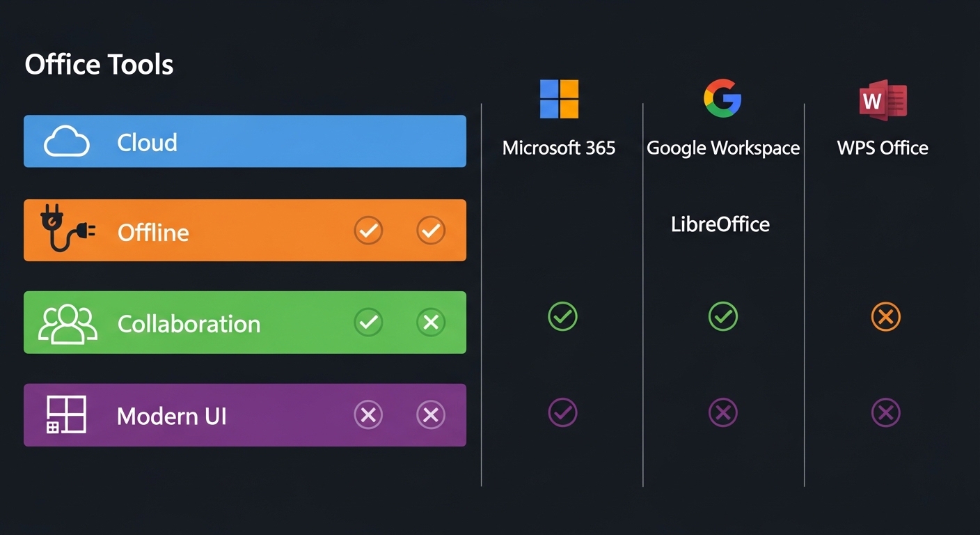Open the LibreOffice label
The image size is (980, 535).
pos(720,224)
